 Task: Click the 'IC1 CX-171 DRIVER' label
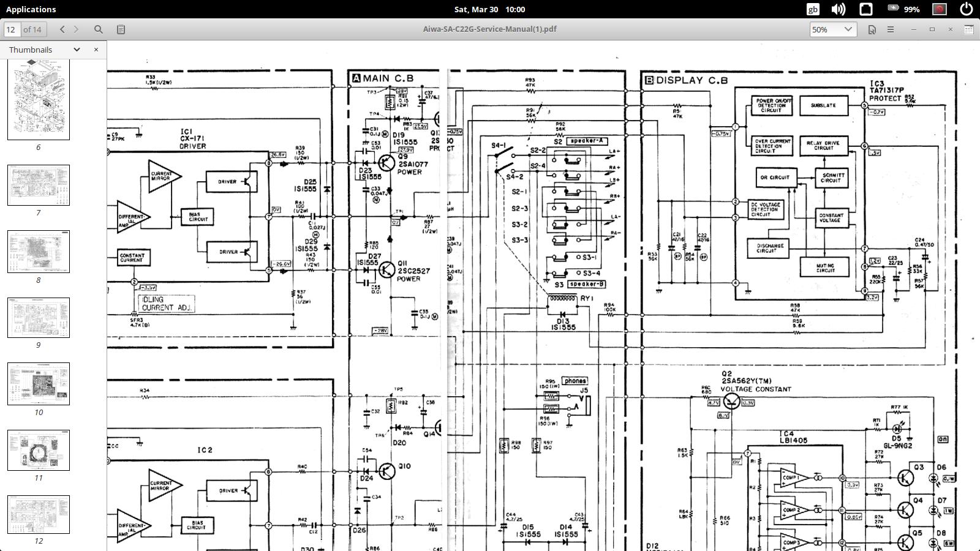[x=193, y=139]
